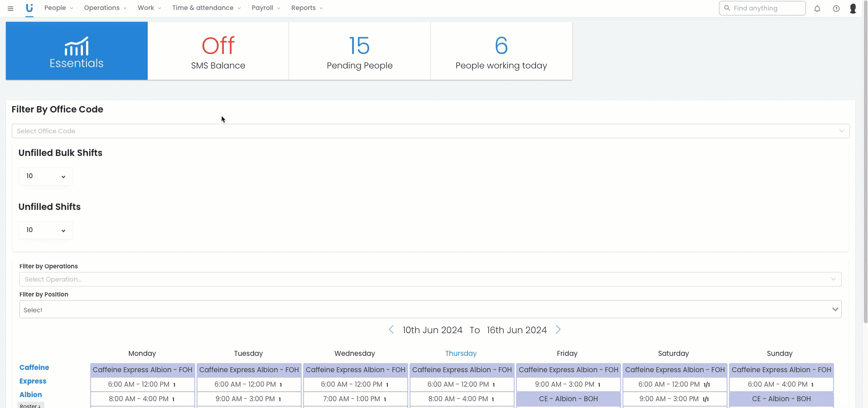
Task: Select Monday 6:00 AM - 12:00 PM shift
Action: point(142,384)
